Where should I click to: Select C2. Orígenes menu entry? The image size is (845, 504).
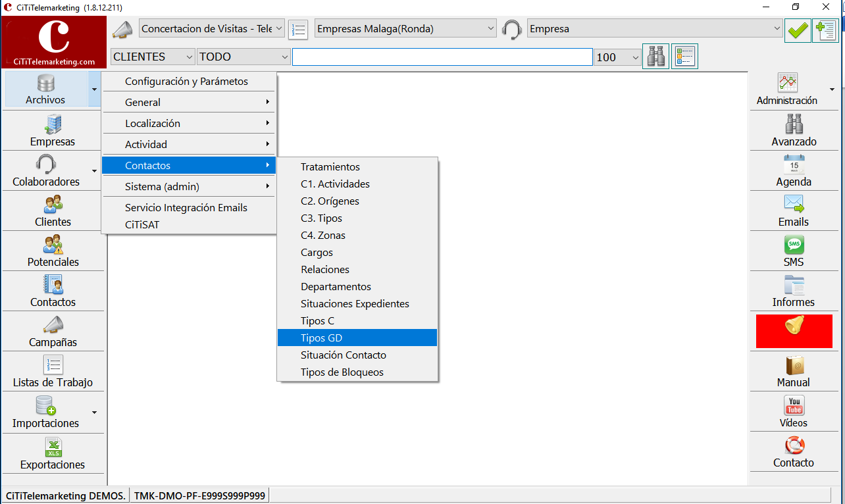point(357,201)
